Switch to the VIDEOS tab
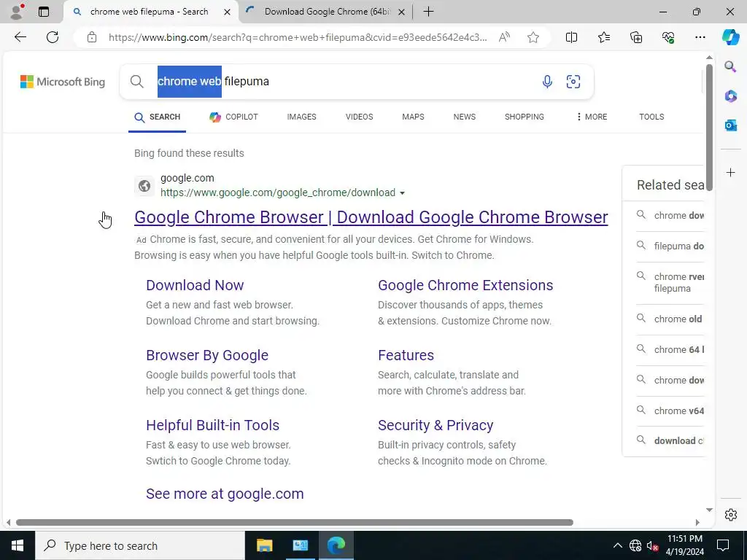 point(359,117)
